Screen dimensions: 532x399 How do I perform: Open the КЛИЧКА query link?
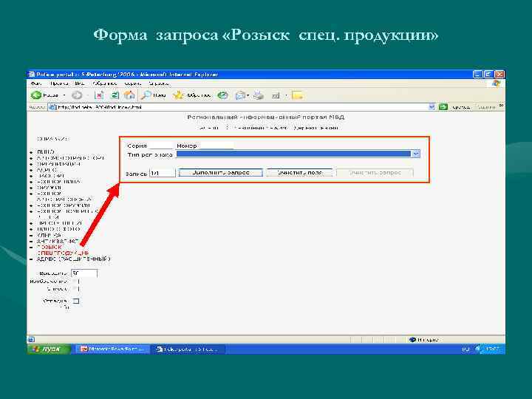(x=49, y=235)
